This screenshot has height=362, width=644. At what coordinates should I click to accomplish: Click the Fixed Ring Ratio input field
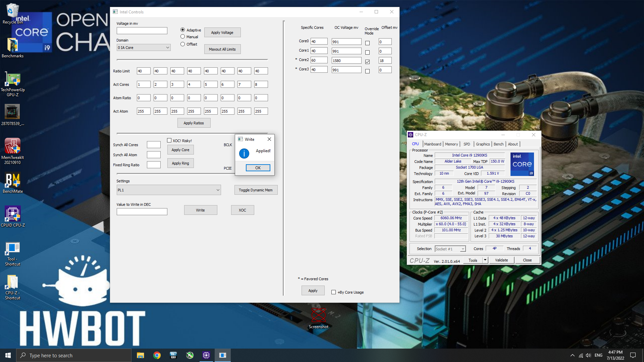pos(154,165)
